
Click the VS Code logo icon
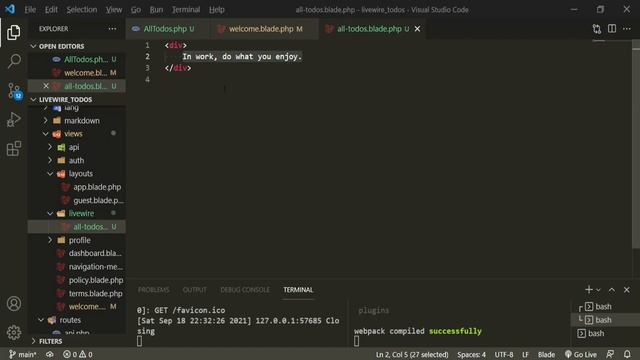click(x=10, y=9)
